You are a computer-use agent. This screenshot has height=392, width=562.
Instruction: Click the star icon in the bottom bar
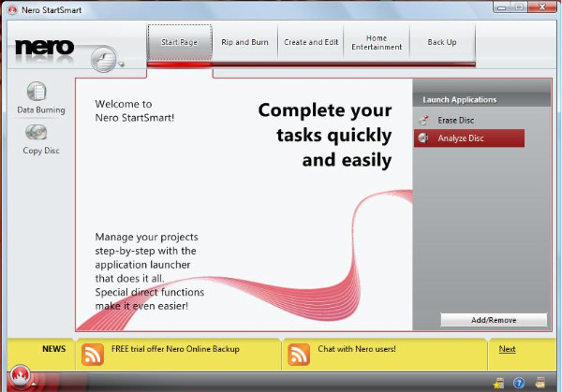point(499,383)
